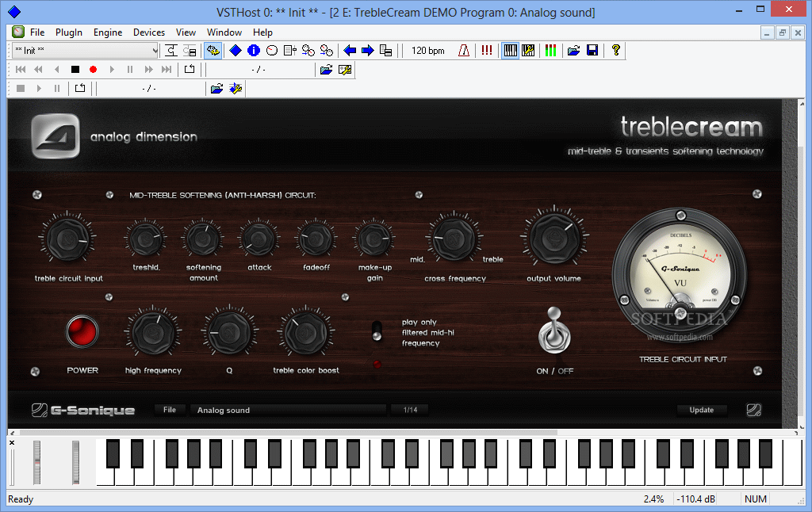Open wave player configuration wrench icon
This screenshot has height=512, width=812.
pyautogui.click(x=236, y=89)
